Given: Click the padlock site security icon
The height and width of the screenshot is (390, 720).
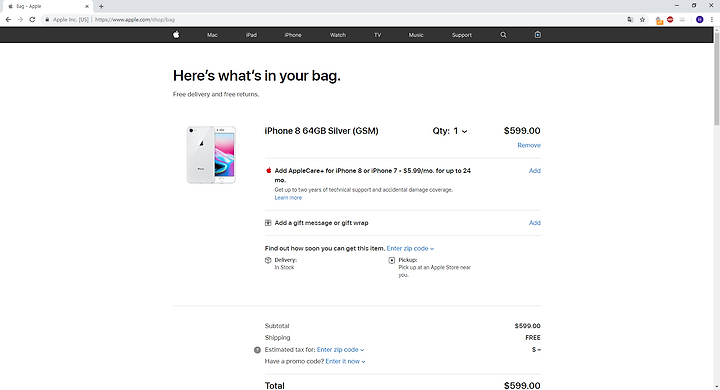Looking at the screenshot, I should (x=47, y=20).
